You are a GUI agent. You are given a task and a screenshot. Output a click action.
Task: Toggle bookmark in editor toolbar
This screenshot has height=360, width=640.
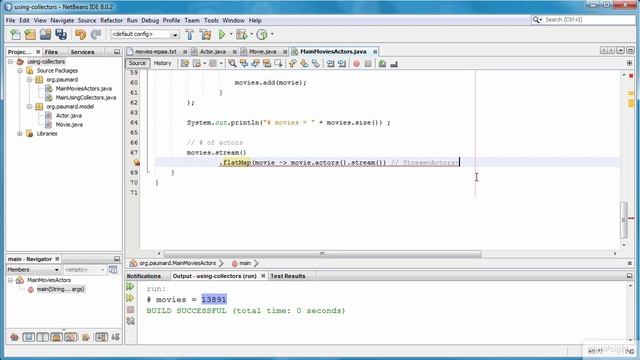point(316,64)
